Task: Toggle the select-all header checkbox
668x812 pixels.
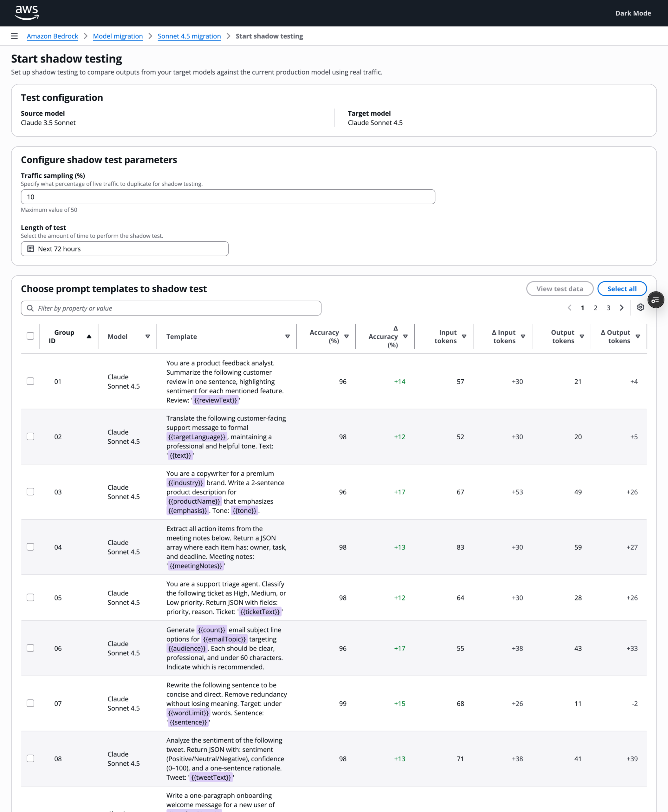Action: [30, 336]
